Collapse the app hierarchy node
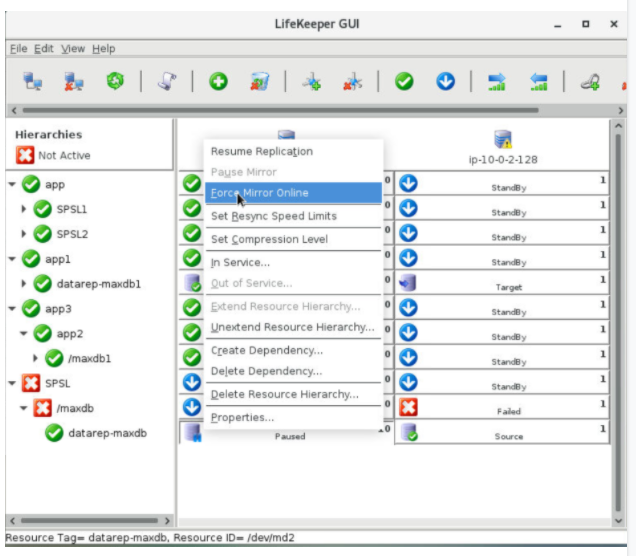This screenshot has height=556, width=636. [12, 185]
